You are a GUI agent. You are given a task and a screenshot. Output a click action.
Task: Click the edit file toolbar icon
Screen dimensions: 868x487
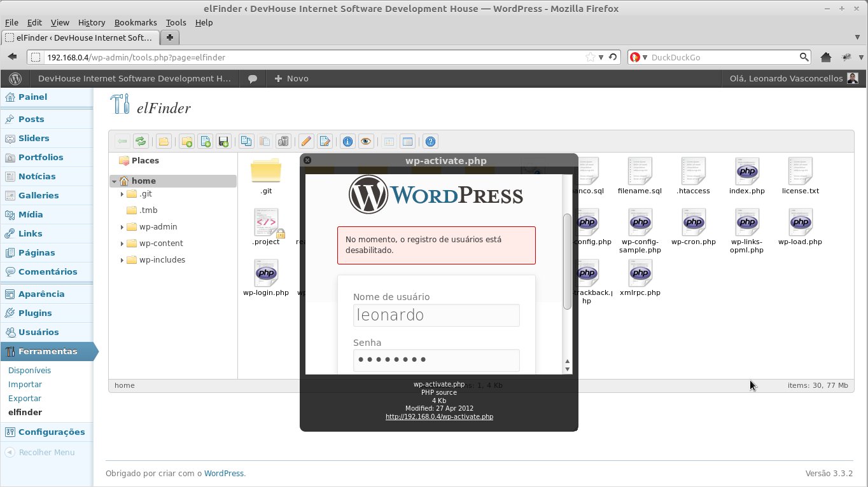point(325,142)
